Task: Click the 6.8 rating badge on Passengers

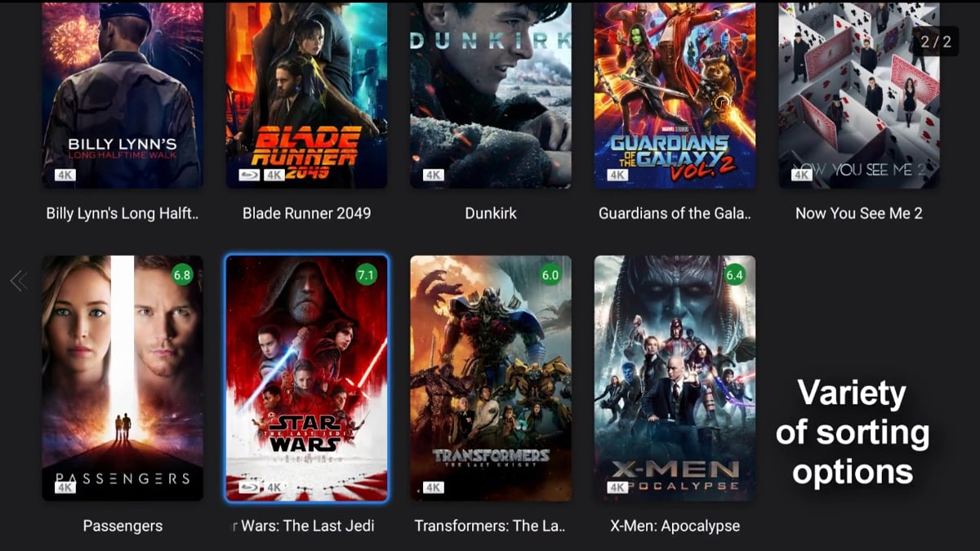Action: [x=181, y=275]
